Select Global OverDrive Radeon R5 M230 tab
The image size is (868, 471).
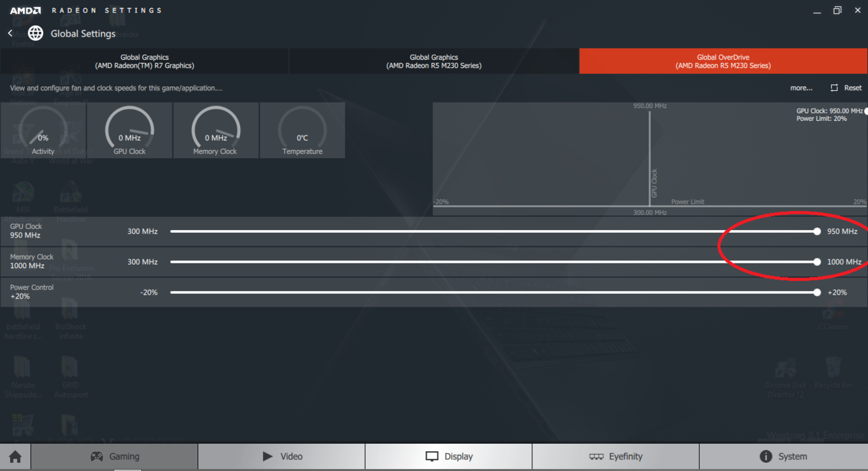click(724, 61)
